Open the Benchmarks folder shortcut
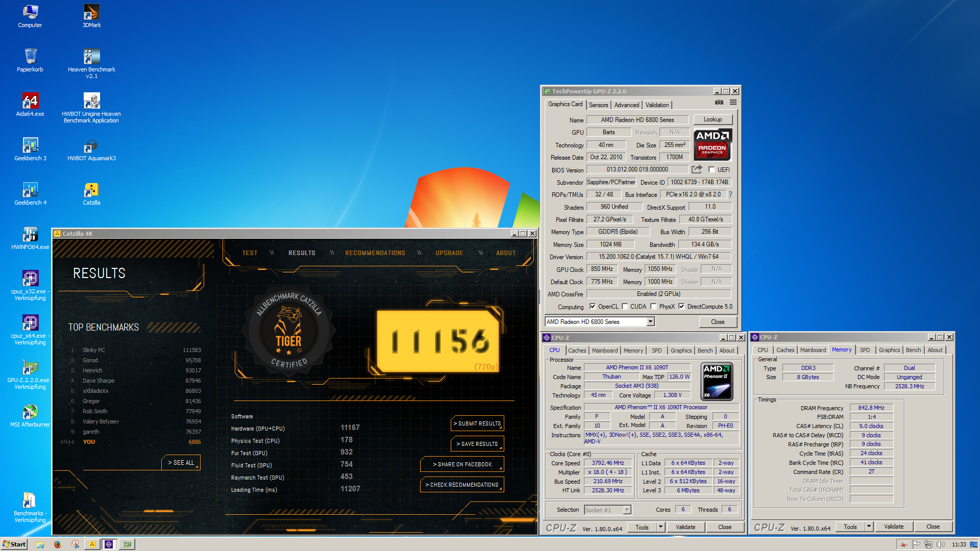980x551 pixels. [30, 507]
